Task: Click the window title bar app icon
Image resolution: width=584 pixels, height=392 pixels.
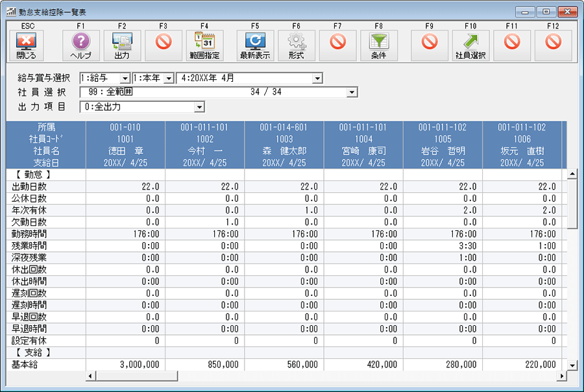Action: tap(11, 12)
